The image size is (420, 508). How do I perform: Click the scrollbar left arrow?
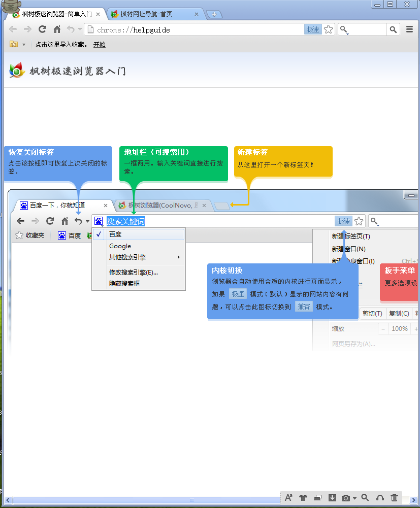tap(8, 500)
